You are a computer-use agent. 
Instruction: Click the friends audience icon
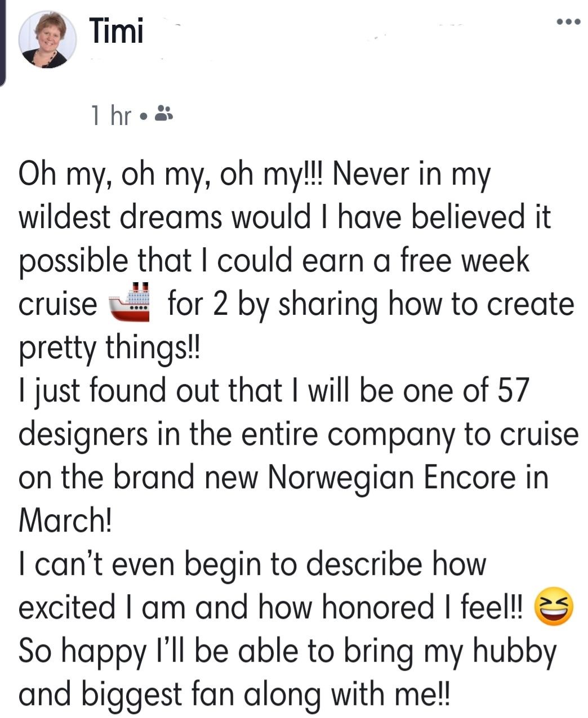(164, 114)
